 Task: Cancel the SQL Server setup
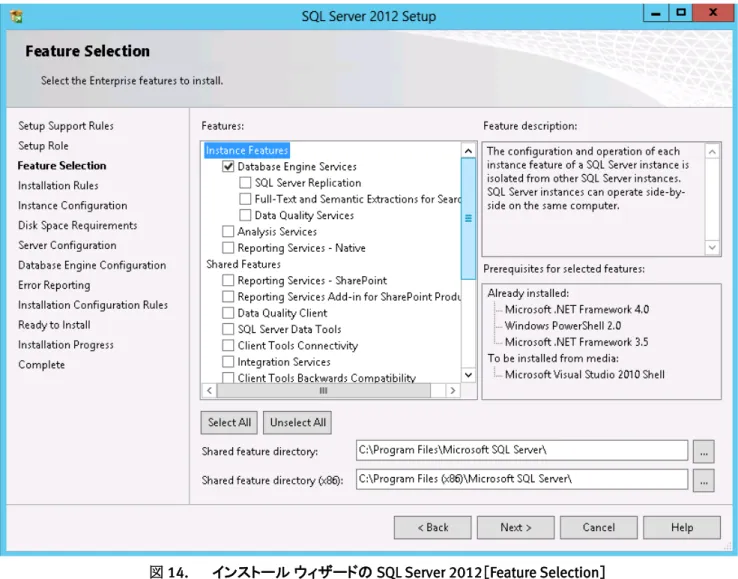tap(599, 527)
